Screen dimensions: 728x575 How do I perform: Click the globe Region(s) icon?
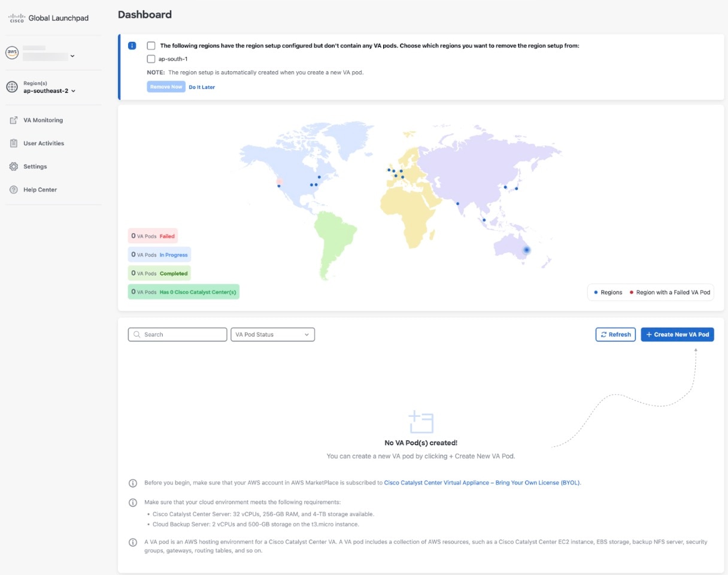12,87
